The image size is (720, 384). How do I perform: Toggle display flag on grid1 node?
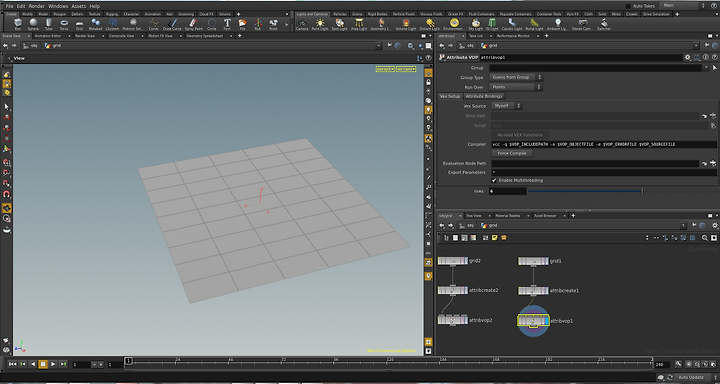pyautogui.click(x=546, y=261)
